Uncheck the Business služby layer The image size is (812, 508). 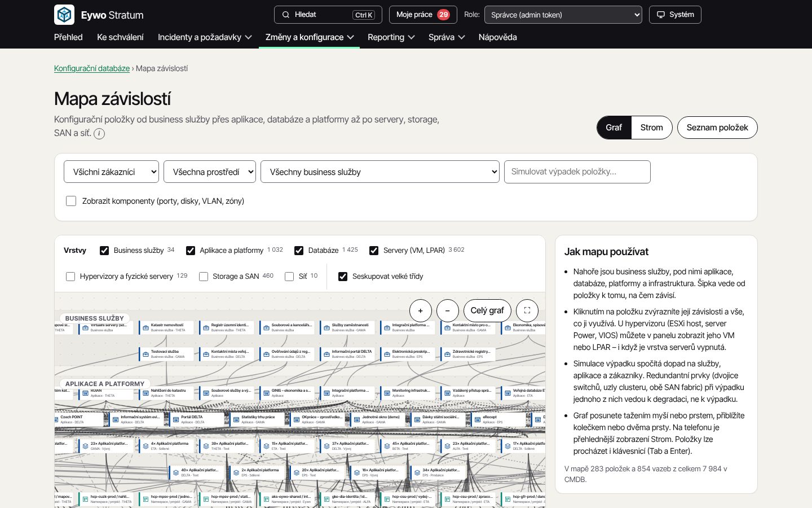(104, 251)
